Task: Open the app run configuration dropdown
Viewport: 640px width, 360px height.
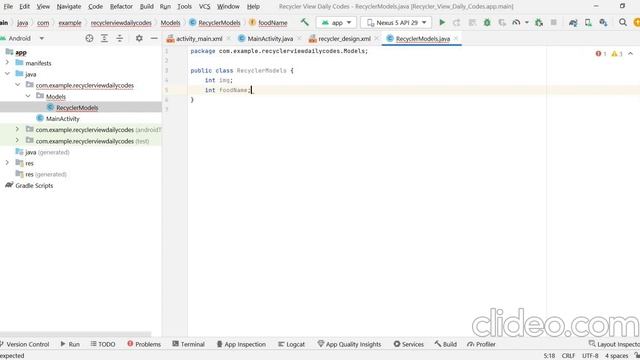Action: coord(336,22)
